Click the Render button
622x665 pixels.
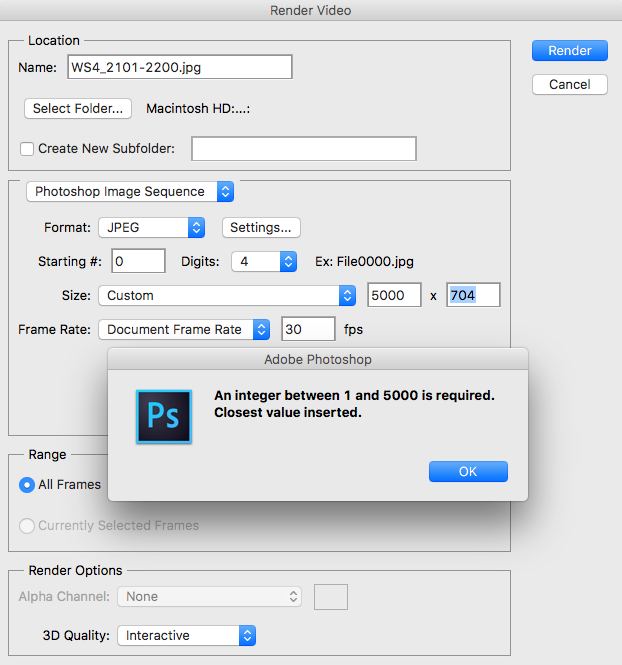point(569,50)
